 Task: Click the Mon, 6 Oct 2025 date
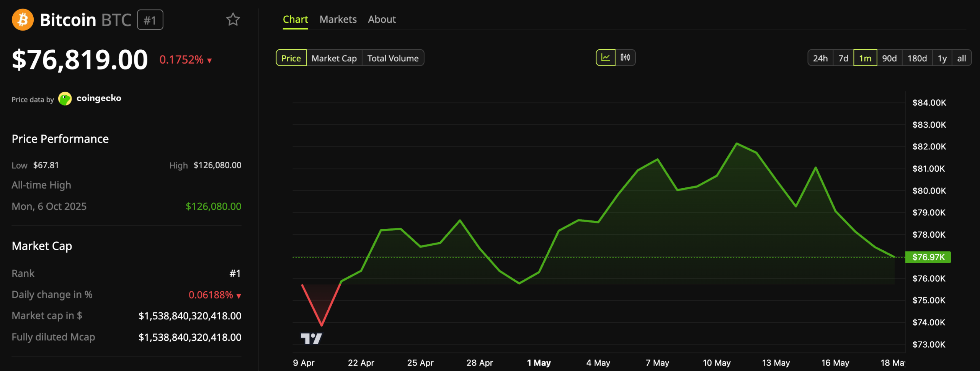coord(49,207)
